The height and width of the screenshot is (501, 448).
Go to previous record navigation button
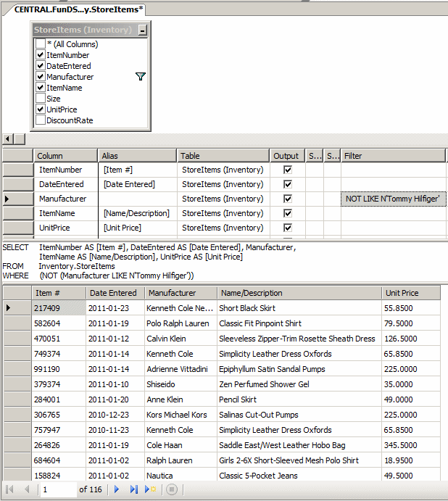(x=27, y=489)
